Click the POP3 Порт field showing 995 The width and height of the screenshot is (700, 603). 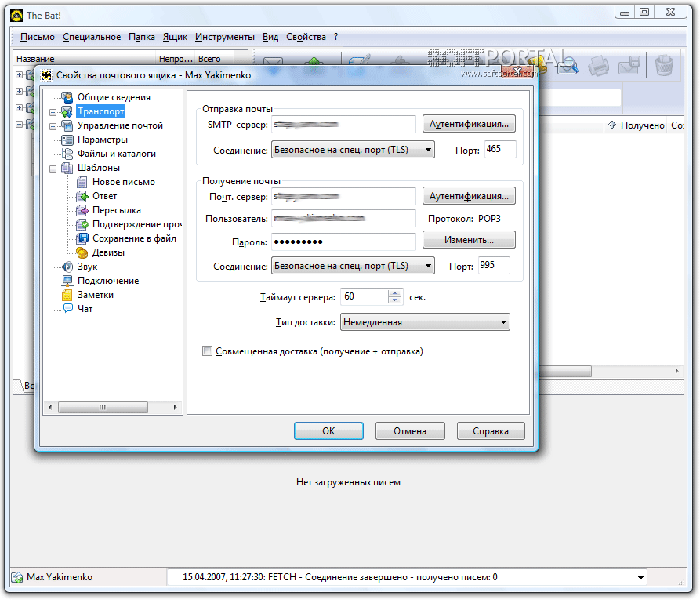(494, 265)
